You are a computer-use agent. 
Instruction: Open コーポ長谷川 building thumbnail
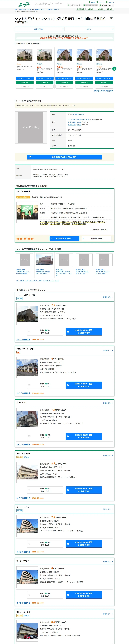[x=44, y=260]
